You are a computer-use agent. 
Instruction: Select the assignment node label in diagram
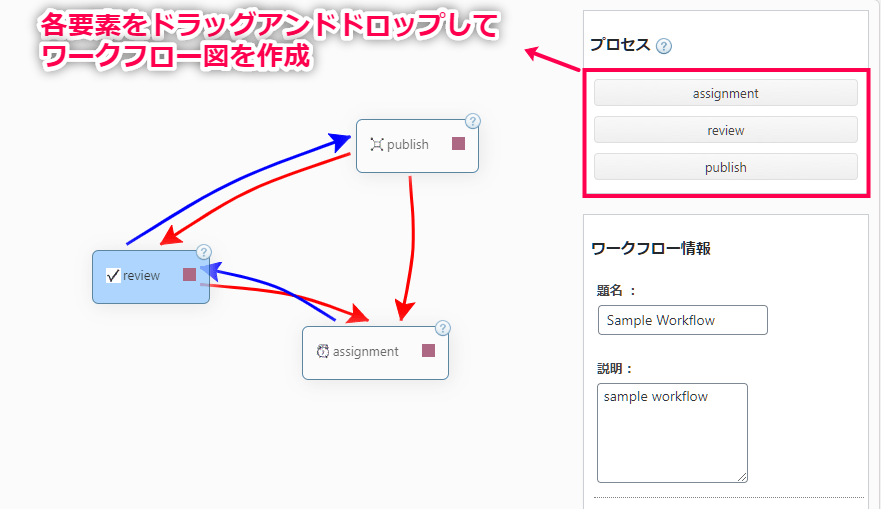pyautogui.click(x=366, y=352)
